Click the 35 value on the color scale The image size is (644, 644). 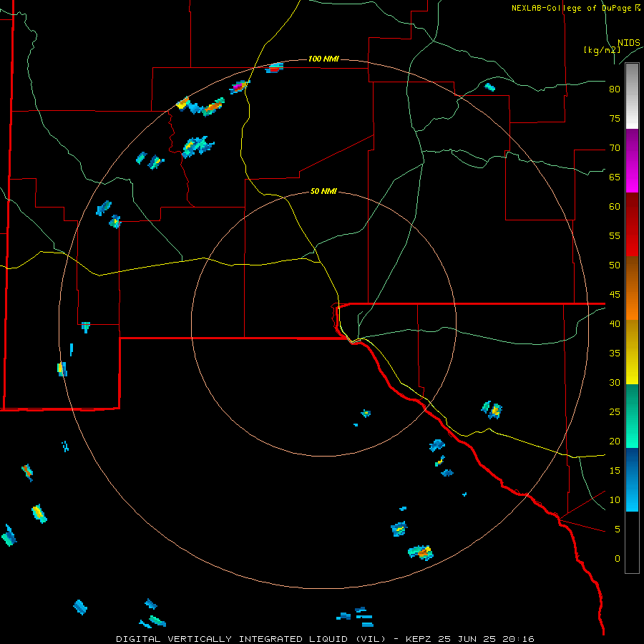(x=615, y=353)
